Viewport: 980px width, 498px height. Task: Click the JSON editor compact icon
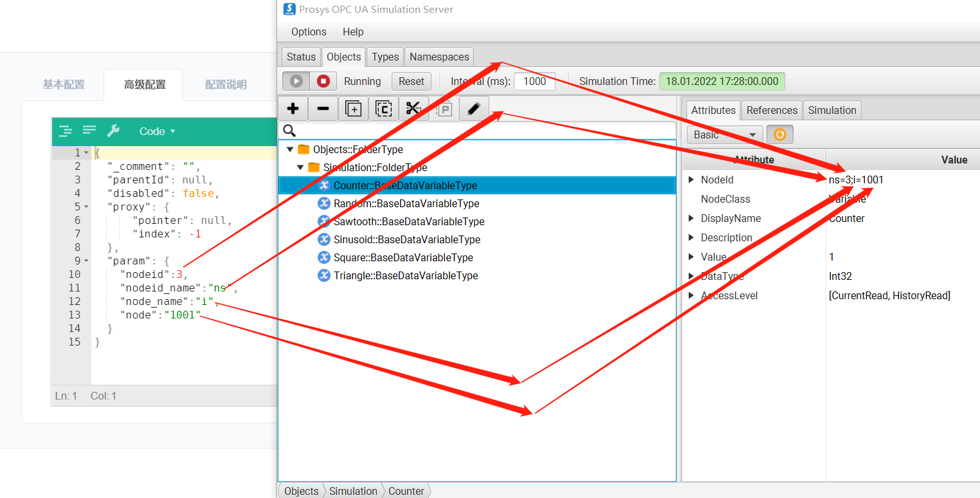pos(89,131)
